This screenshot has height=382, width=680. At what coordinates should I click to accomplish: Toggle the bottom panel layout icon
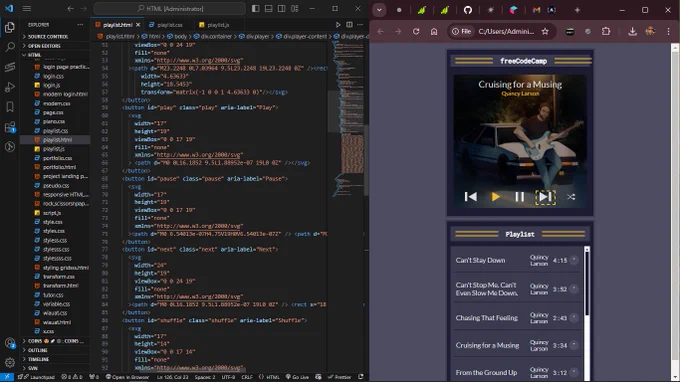268,9
